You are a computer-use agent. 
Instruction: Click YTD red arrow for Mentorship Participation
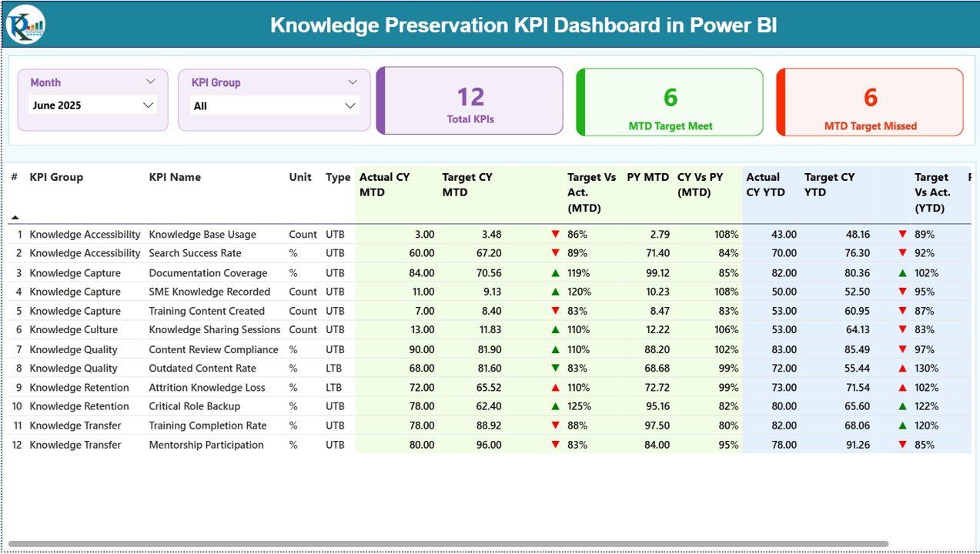(902, 445)
